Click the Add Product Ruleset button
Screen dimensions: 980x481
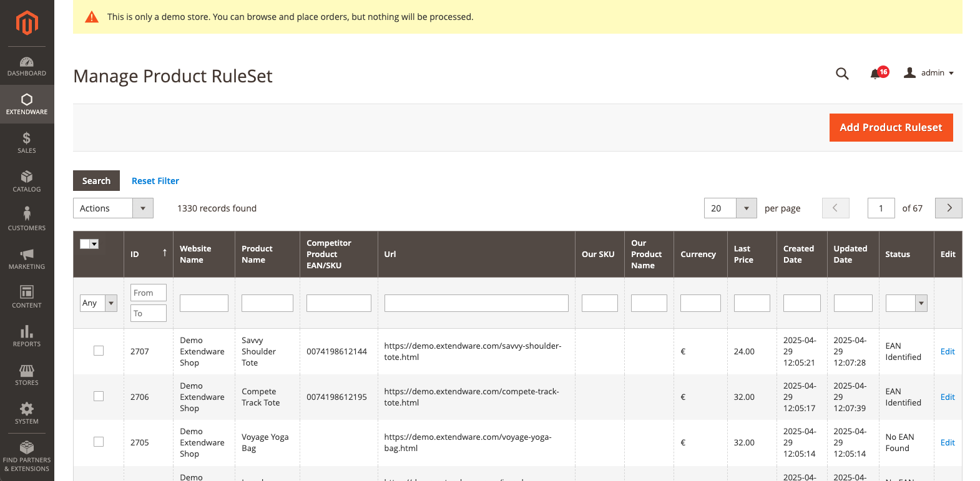(x=891, y=127)
